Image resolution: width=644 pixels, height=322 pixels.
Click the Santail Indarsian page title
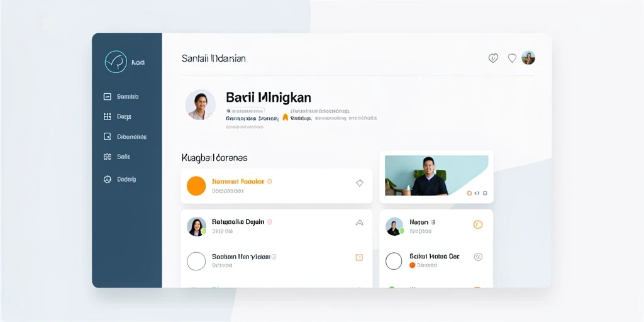214,58
